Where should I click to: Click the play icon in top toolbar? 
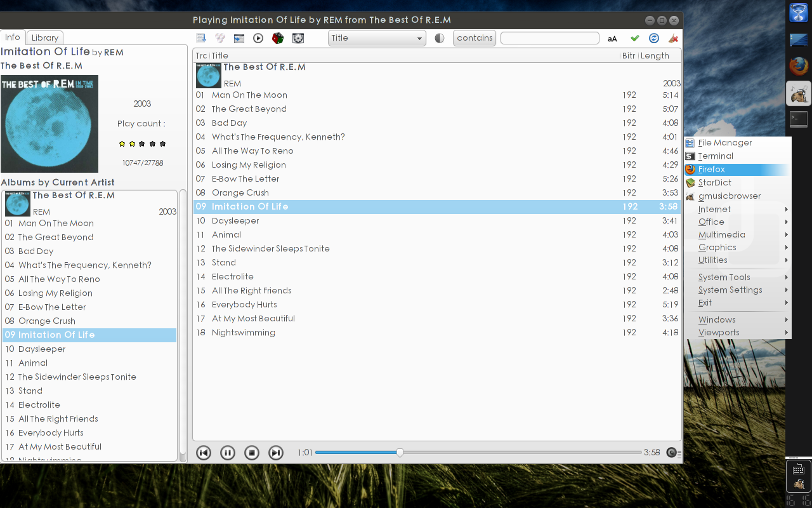[258, 38]
